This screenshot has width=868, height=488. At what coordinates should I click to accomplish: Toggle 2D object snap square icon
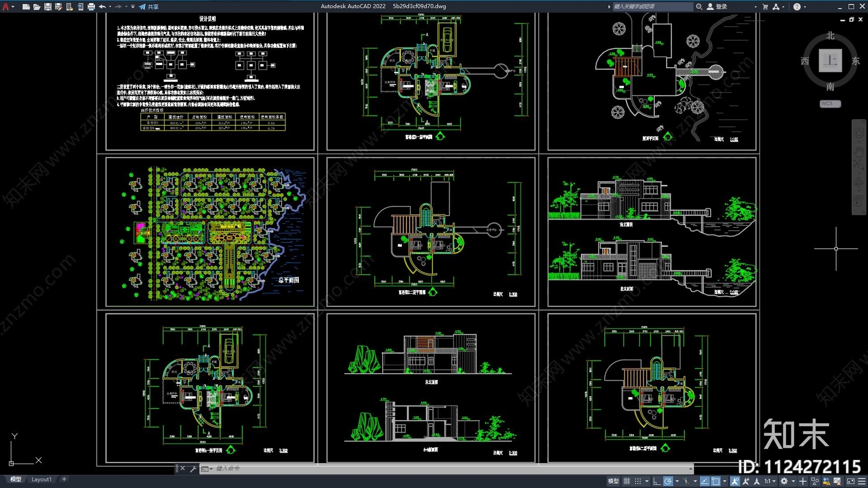pyautogui.click(x=716, y=481)
